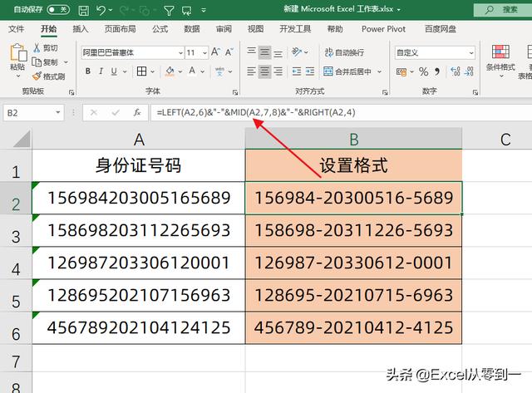Switch to the 数据 ribbon tab
The image size is (532, 393).
coord(192,29)
